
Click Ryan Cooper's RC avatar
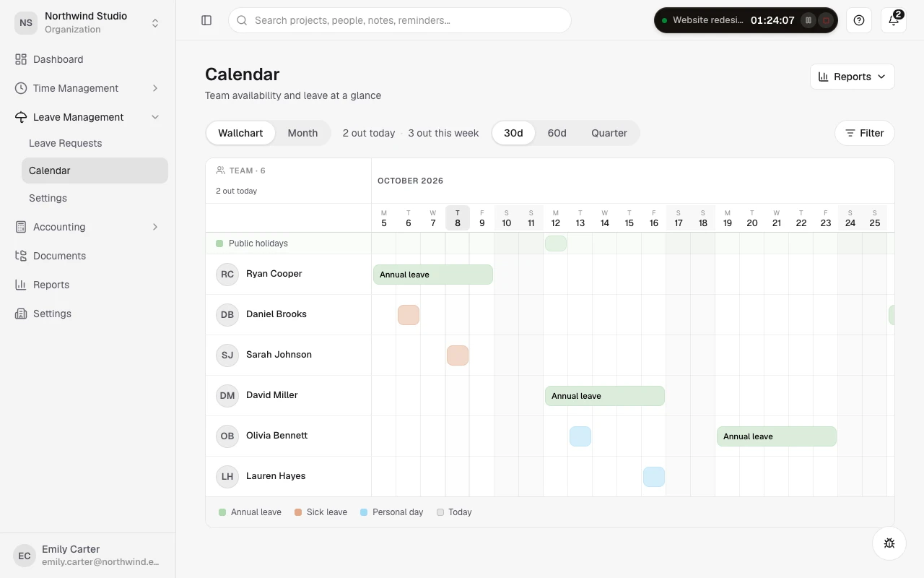point(227,275)
